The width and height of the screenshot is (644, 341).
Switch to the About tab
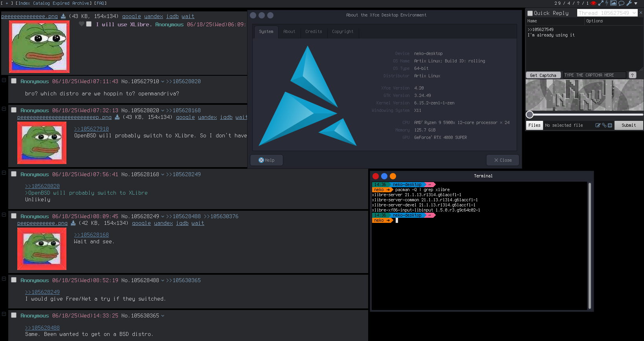(x=289, y=31)
